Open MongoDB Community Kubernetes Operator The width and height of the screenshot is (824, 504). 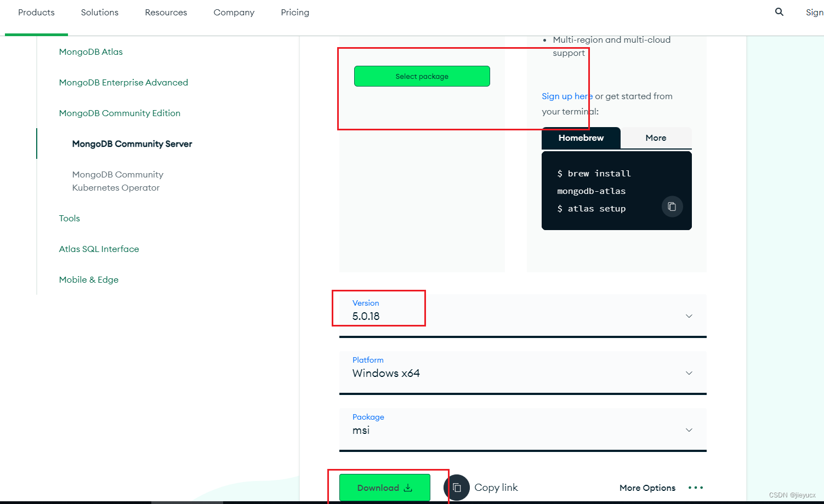tap(118, 181)
